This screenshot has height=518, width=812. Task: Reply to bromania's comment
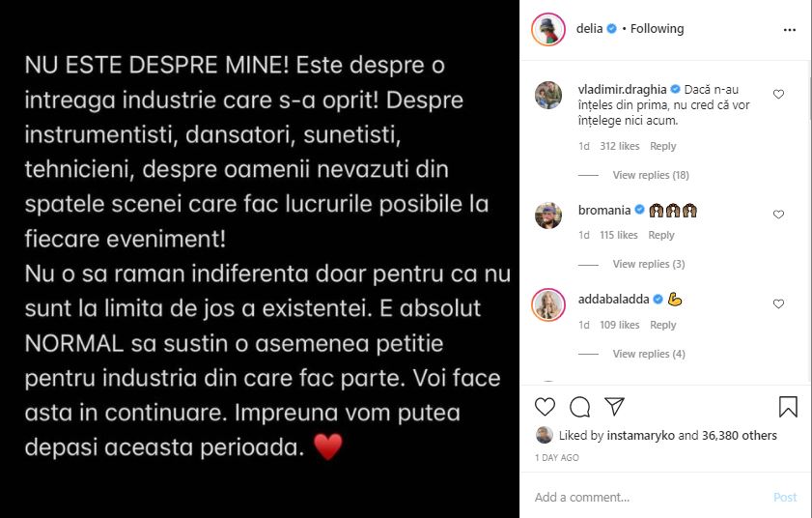tap(661, 235)
